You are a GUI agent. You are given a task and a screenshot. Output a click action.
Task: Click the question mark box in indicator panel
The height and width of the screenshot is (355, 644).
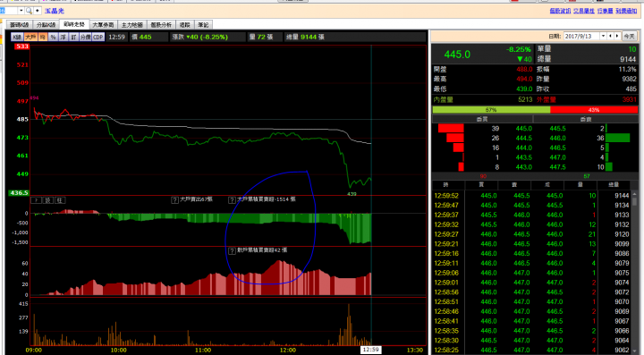pos(37,200)
